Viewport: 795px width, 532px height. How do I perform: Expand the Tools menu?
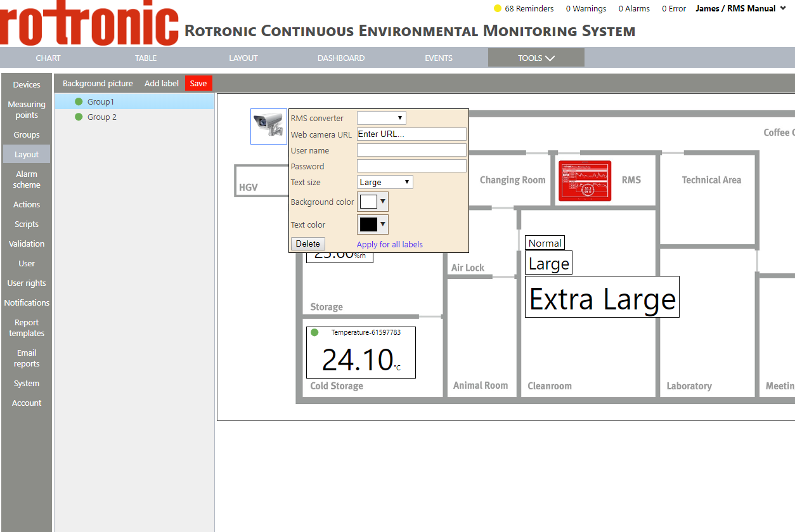(536, 58)
